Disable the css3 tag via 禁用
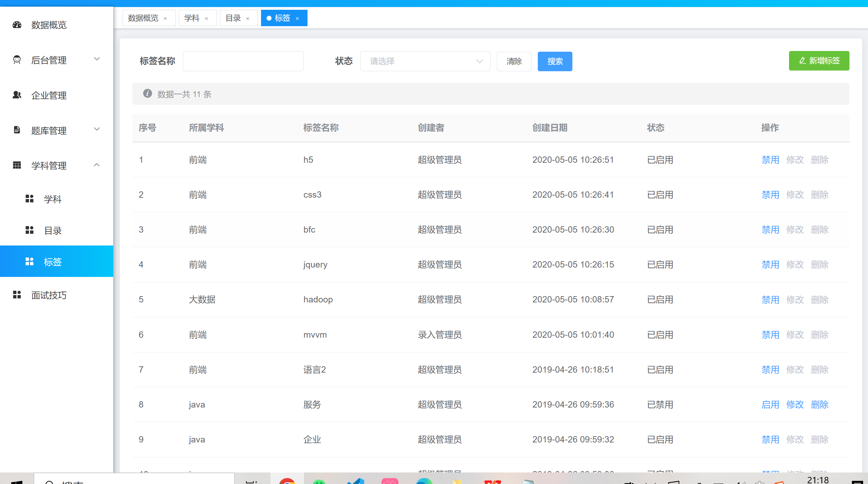868x484 pixels. pyautogui.click(x=771, y=195)
